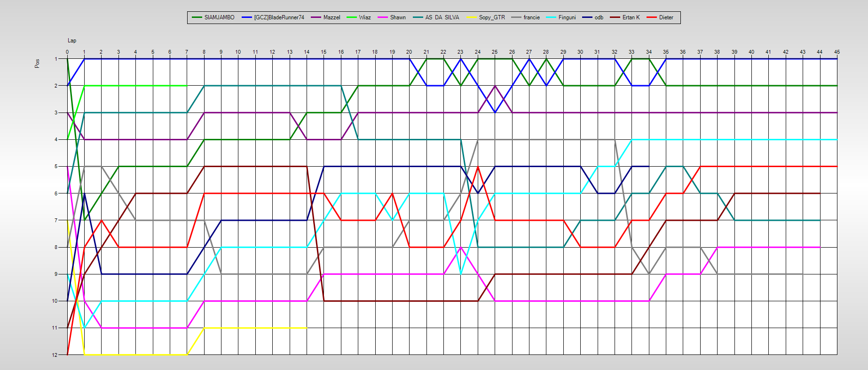Click position label 5 on the left axis
The width and height of the screenshot is (868, 370).
[x=56, y=166]
